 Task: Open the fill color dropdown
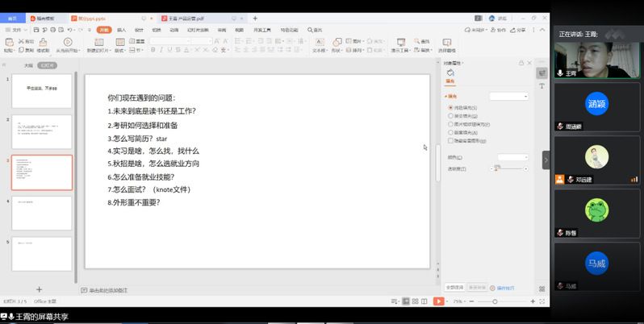[x=512, y=157]
